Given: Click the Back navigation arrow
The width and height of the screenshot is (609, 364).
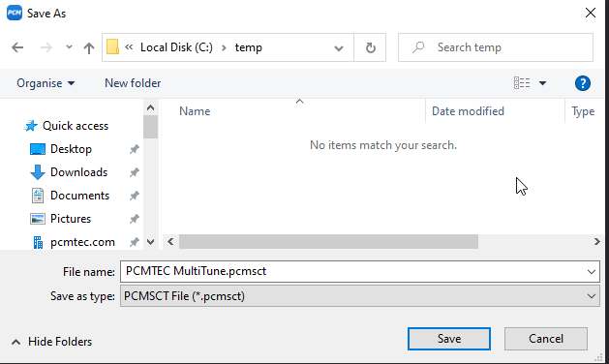Looking at the screenshot, I should (17, 47).
